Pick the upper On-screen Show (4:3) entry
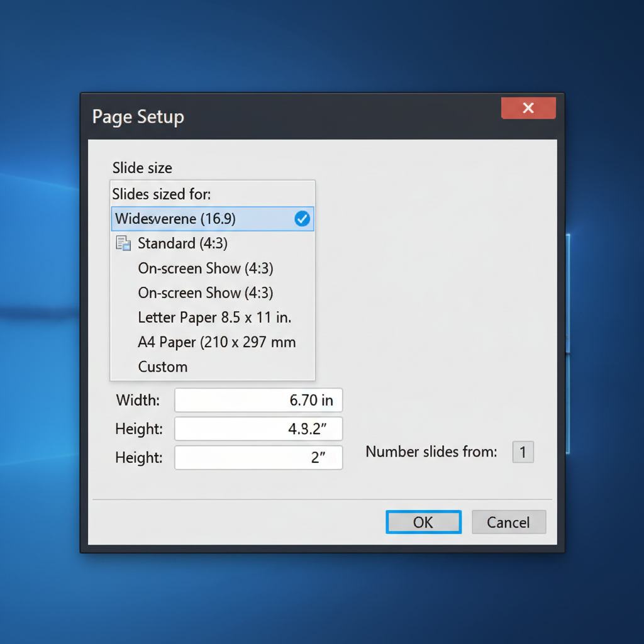Image resolution: width=644 pixels, height=644 pixels. pos(206,269)
